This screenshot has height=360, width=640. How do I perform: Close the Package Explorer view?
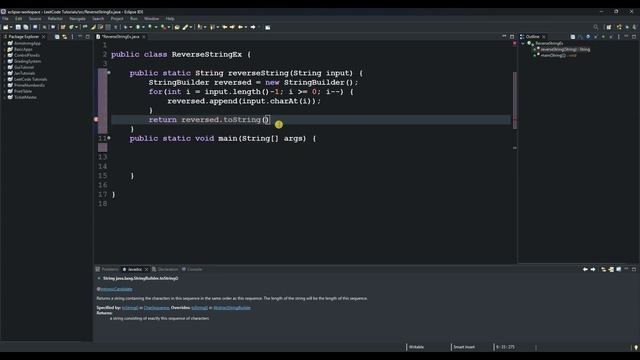coord(43,37)
